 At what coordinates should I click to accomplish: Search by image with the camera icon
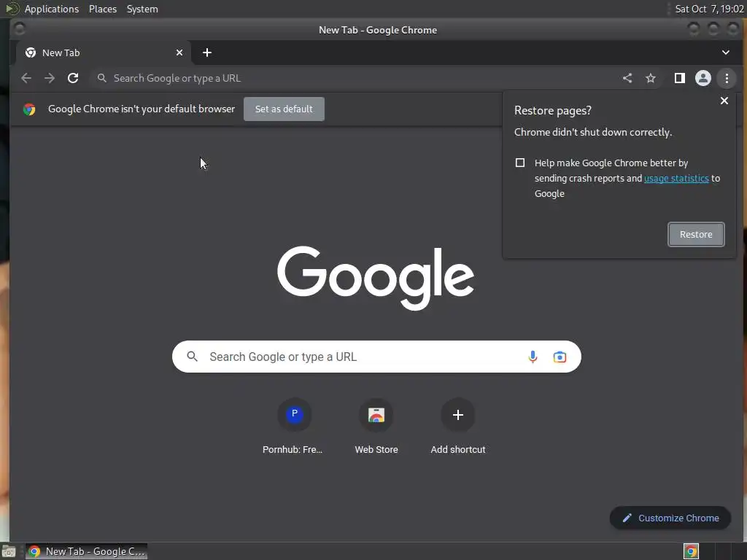(x=560, y=357)
